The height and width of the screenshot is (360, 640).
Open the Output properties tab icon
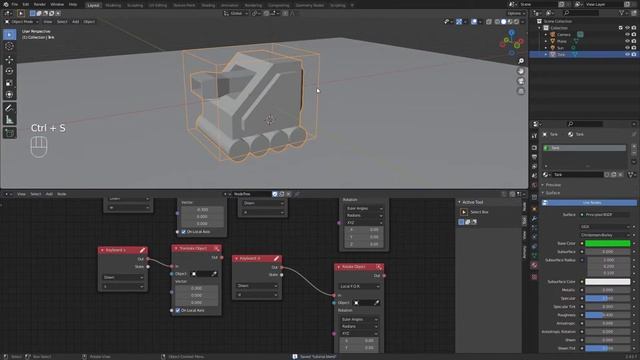pyautogui.click(x=534, y=157)
